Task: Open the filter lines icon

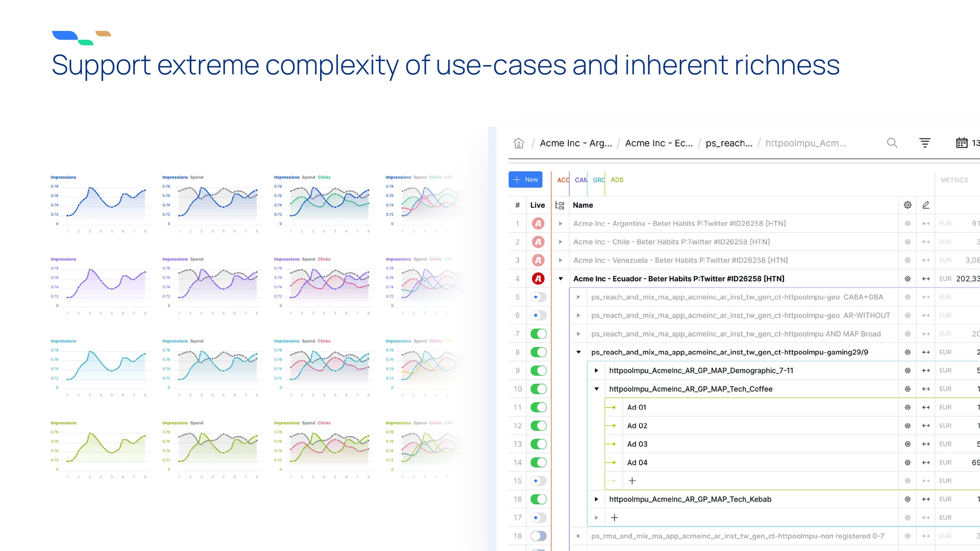Action: [x=925, y=143]
